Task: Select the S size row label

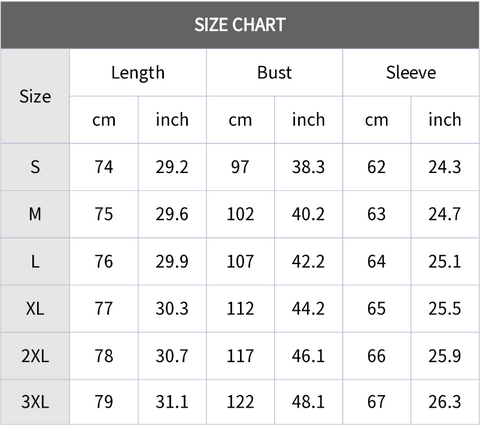Action: 35,167
